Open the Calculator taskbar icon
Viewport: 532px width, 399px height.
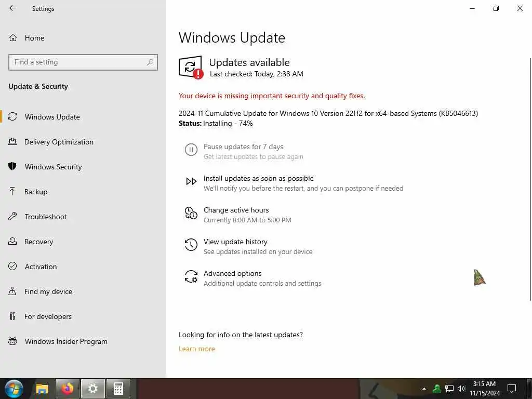click(118, 389)
